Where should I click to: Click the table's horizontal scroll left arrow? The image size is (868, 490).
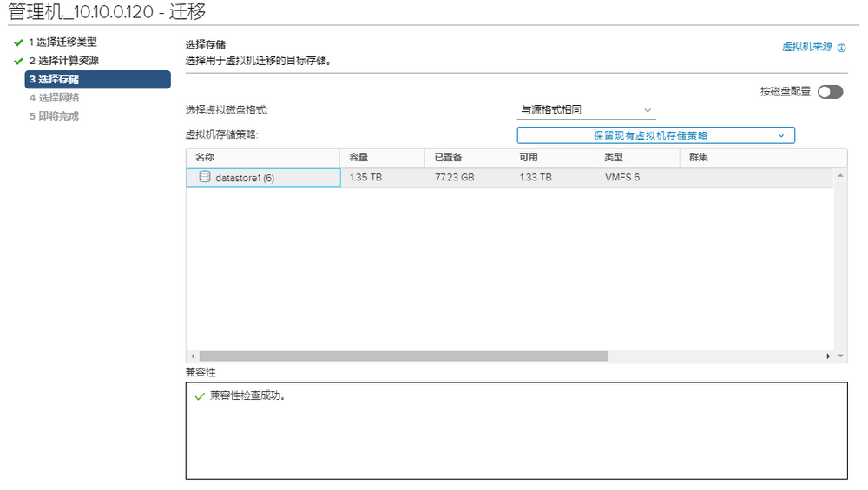(x=192, y=356)
